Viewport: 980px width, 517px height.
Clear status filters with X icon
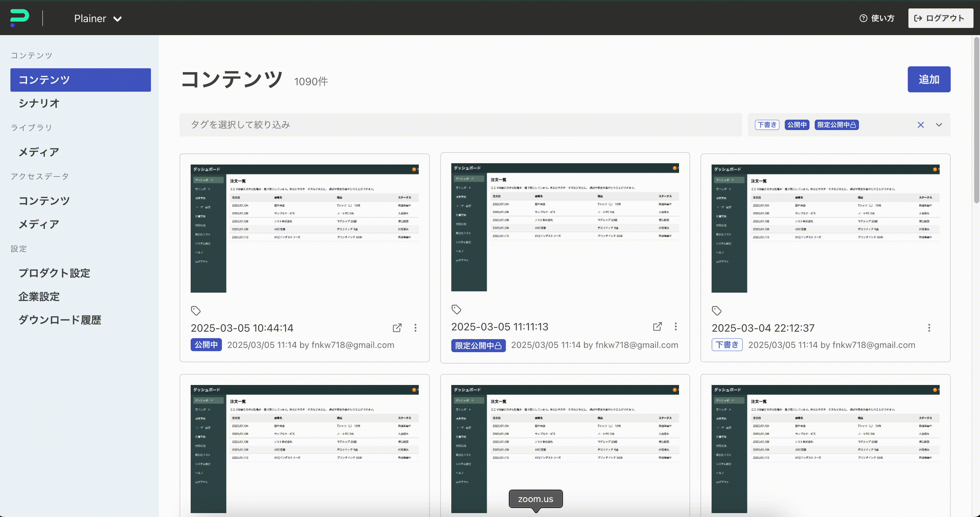(x=921, y=125)
